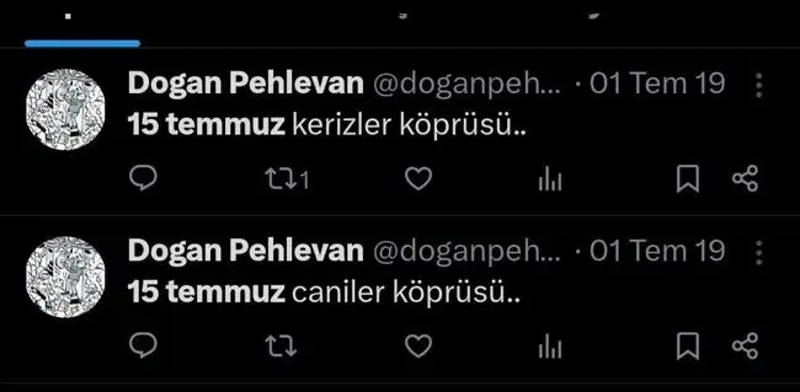Bookmark the "kerizler köprüsü" tweet
Viewport: 800px width, 392px height.
(688, 180)
